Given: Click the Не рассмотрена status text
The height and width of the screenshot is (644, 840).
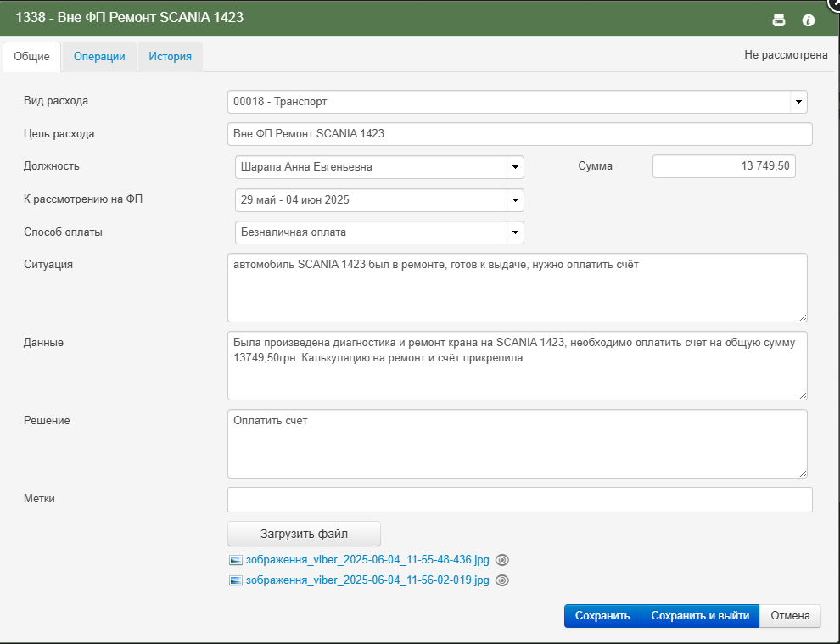Looking at the screenshot, I should [786, 54].
